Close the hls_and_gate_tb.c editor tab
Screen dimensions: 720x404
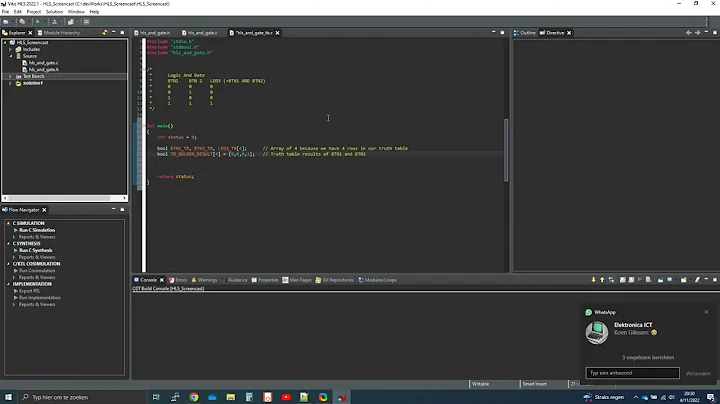point(278,33)
